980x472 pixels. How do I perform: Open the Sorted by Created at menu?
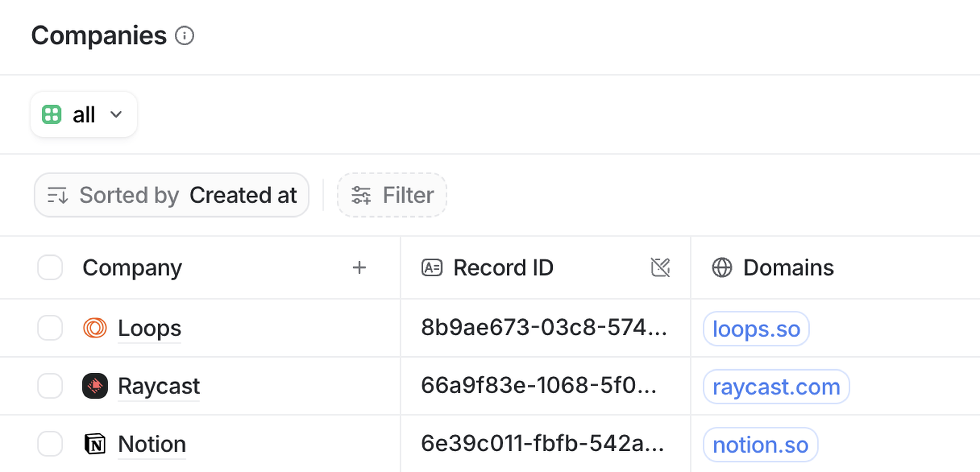(x=171, y=195)
